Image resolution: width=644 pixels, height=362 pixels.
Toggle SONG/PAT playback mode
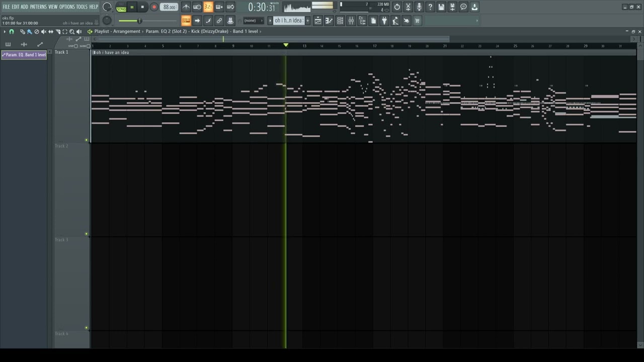(x=121, y=7)
